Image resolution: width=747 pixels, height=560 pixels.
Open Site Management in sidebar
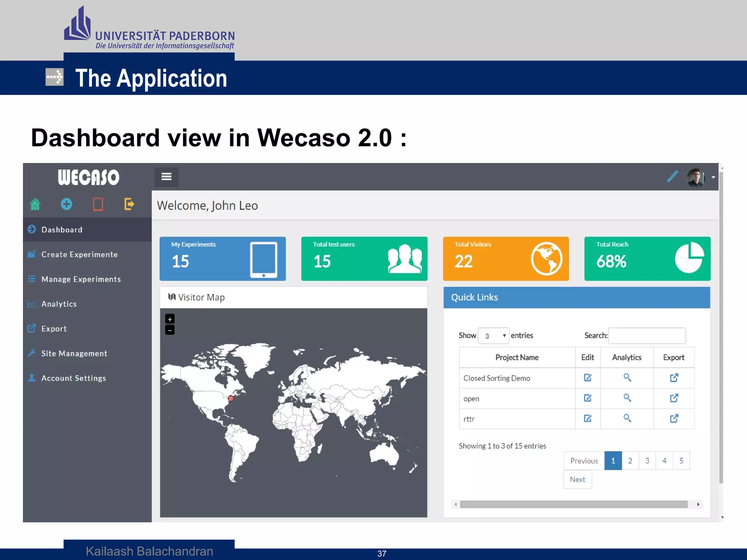point(88,354)
